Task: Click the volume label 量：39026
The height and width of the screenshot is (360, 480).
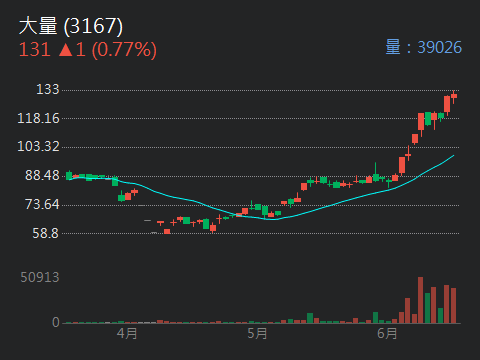Action: pyautogui.click(x=424, y=47)
